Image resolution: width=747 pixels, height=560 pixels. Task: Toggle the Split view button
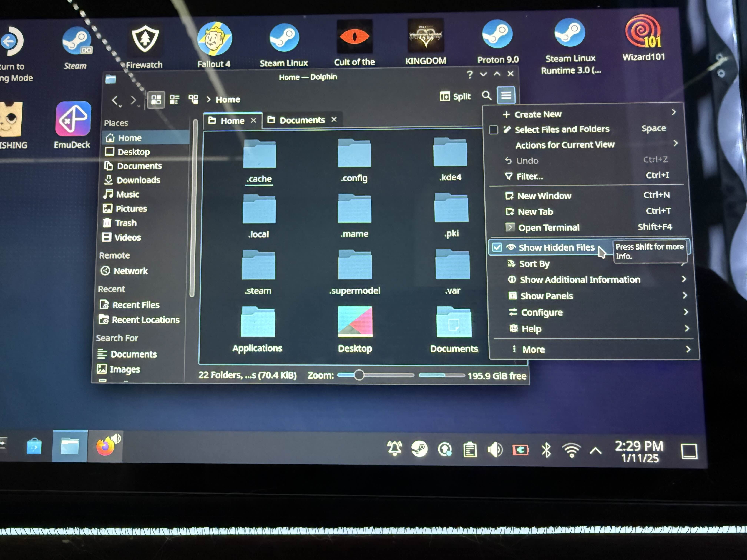pyautogui.click(x=455, y=96)
